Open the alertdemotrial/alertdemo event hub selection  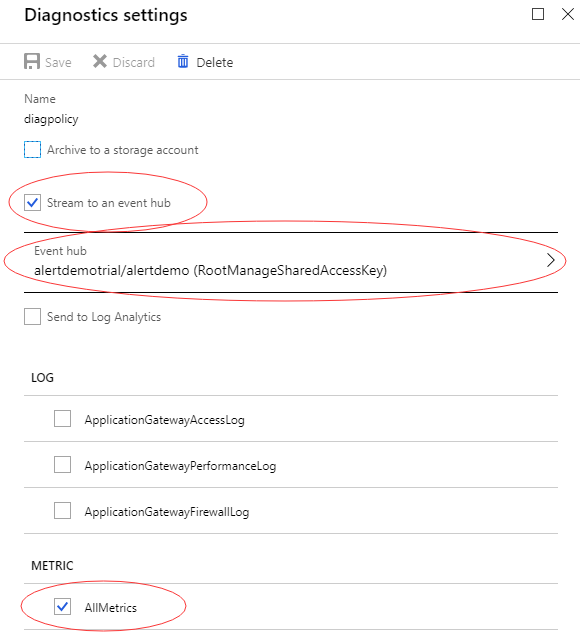click(x=291, y=262)
